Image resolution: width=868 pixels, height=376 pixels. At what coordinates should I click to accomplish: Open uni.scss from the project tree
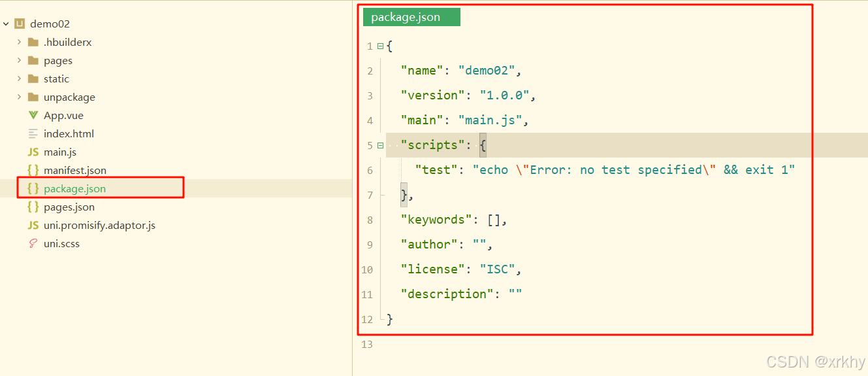point(61,244)
